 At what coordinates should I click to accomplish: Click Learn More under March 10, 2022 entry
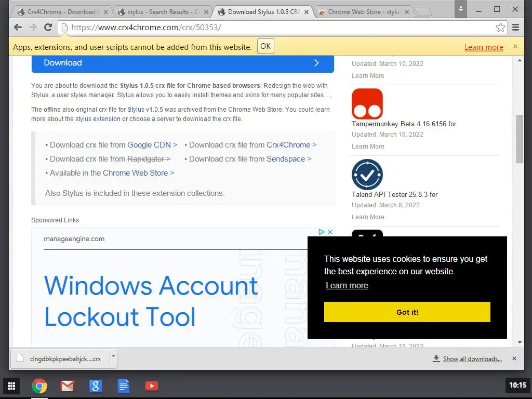368,76
